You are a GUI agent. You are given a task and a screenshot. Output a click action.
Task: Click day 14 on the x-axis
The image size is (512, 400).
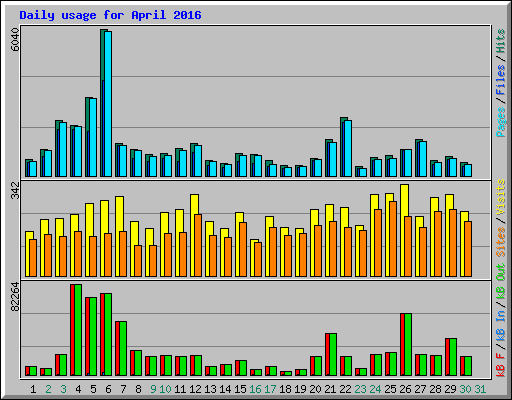click(x=225, y=389)
